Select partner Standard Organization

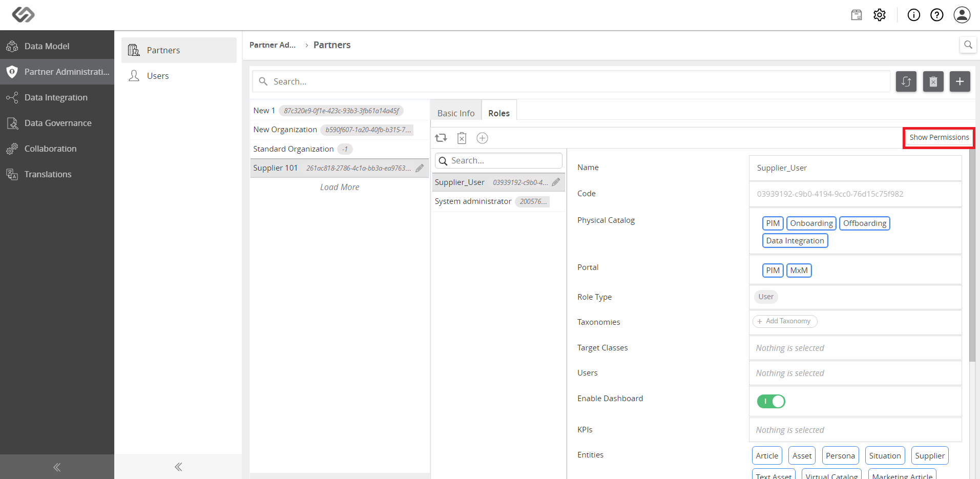339,149
